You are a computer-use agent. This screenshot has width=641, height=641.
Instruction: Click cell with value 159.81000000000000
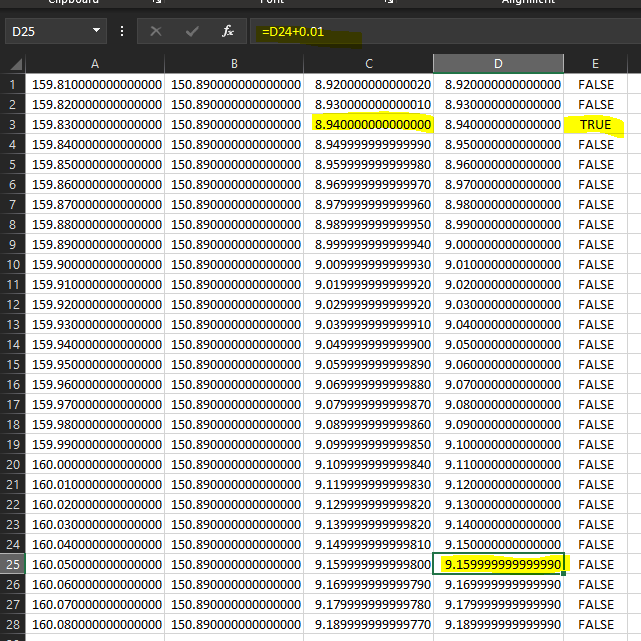95,85
